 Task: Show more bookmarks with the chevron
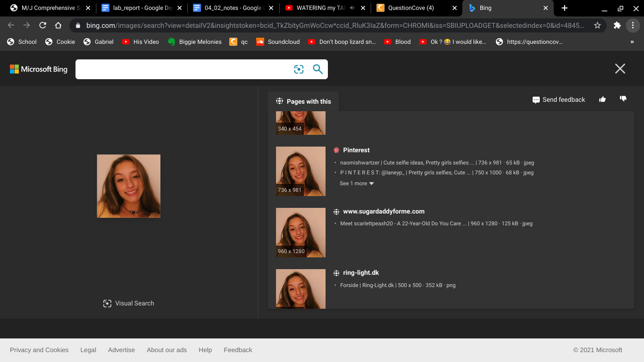pyautogui.click(x=632, y=42)
